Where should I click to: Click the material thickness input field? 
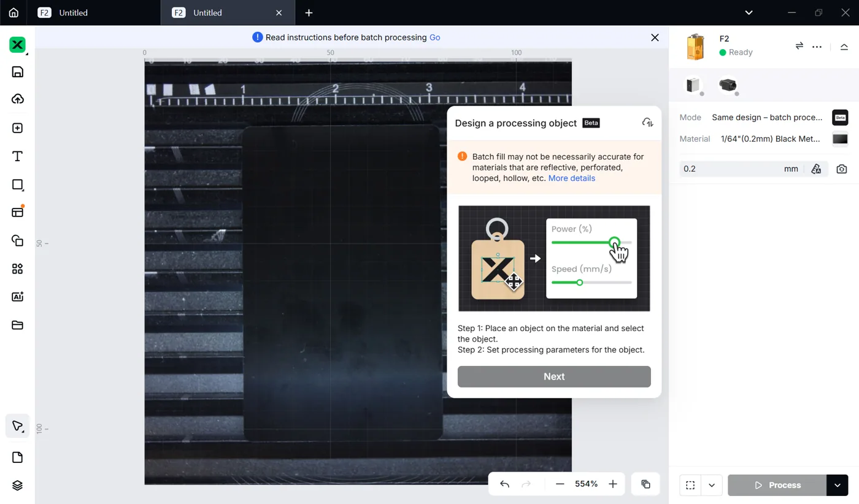(742, 169)
